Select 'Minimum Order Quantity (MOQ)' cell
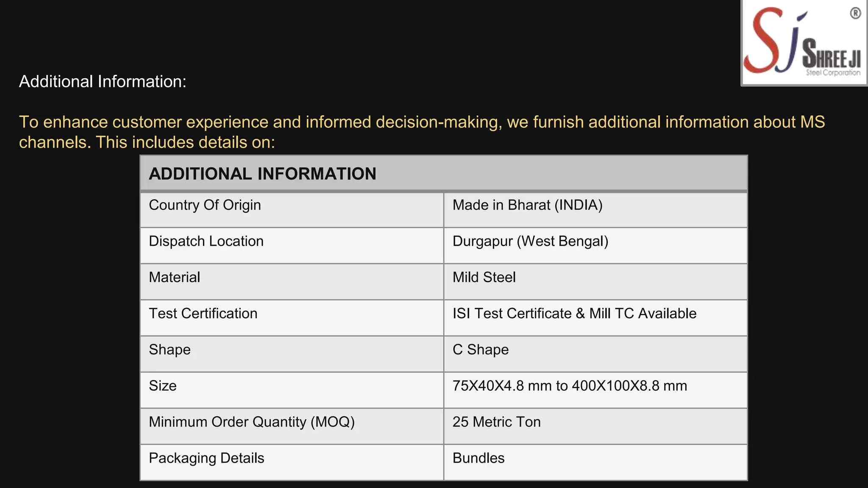 252,422
